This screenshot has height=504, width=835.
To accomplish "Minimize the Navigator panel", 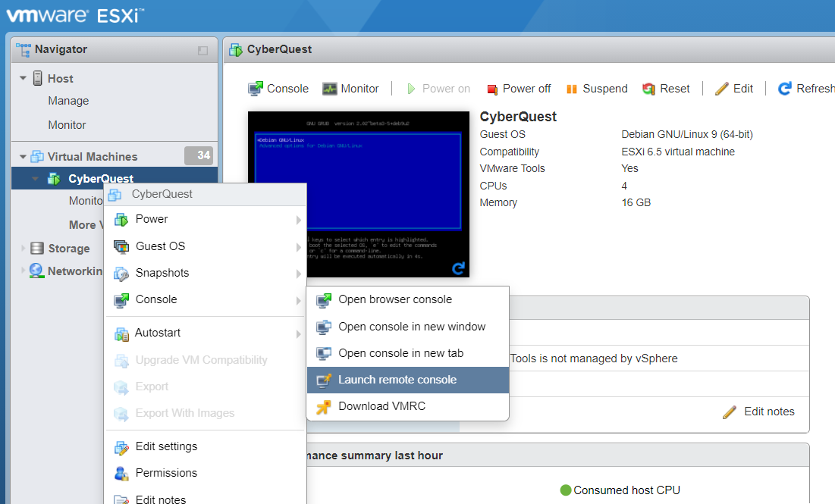I will tap(202, 50).
